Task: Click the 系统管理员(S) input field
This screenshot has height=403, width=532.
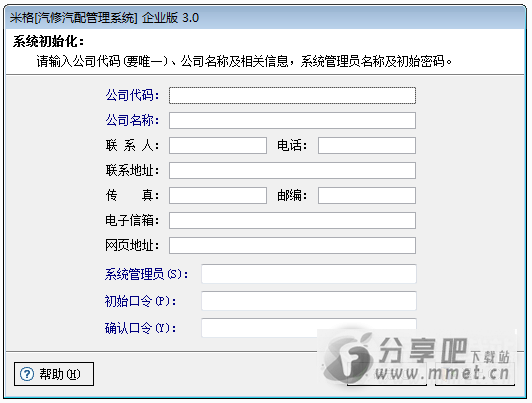Action: pyautogui.click(x=309, y=274)
